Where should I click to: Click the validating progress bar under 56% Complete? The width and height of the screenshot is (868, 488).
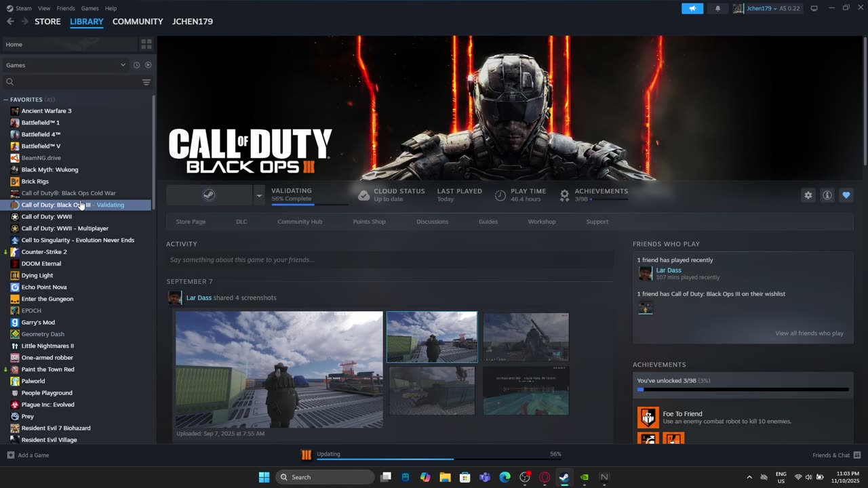pos(310,204)
